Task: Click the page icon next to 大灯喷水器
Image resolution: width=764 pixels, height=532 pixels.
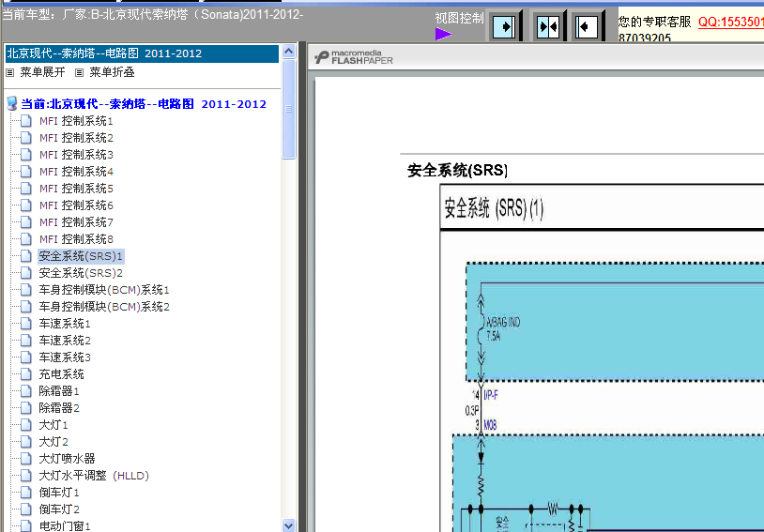Action: pyautogui.click(x=26, y=459)
